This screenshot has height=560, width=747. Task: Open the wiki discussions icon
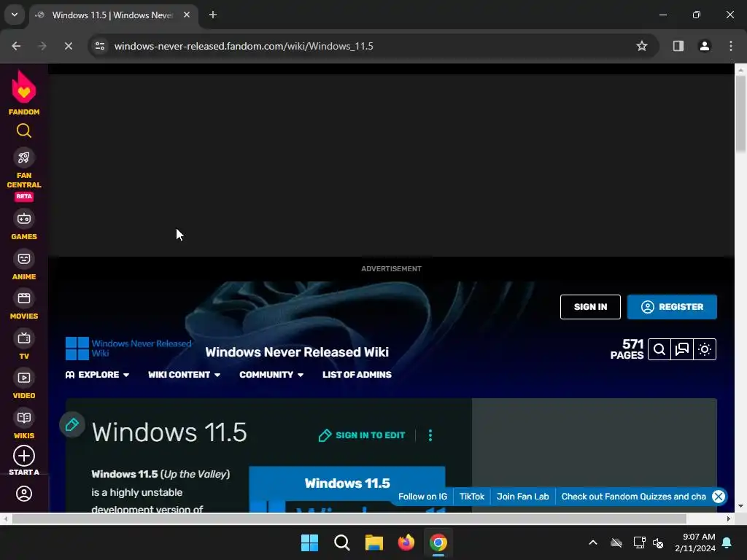tap(682, 349)
